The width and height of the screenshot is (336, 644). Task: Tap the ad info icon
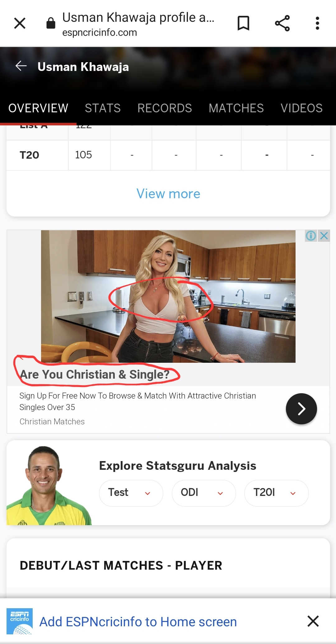click(311, 236)
